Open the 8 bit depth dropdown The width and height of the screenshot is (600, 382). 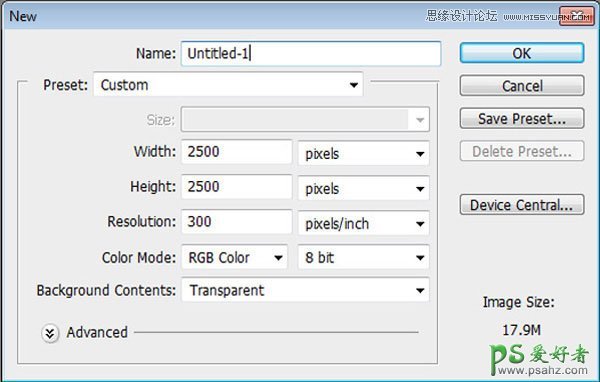[x=364, y=258]
